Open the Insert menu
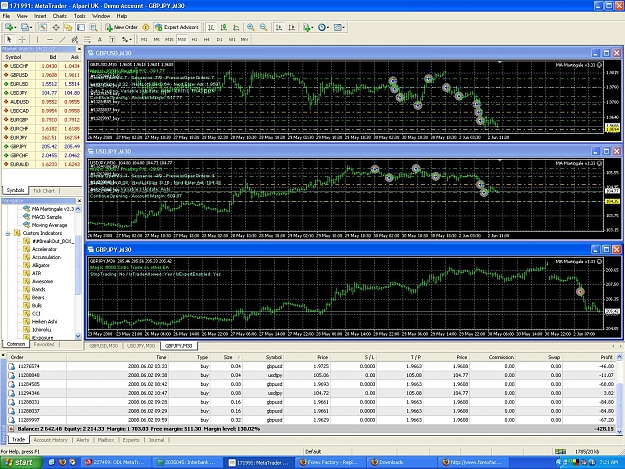625x469 pixels. (x=40, y=16)
